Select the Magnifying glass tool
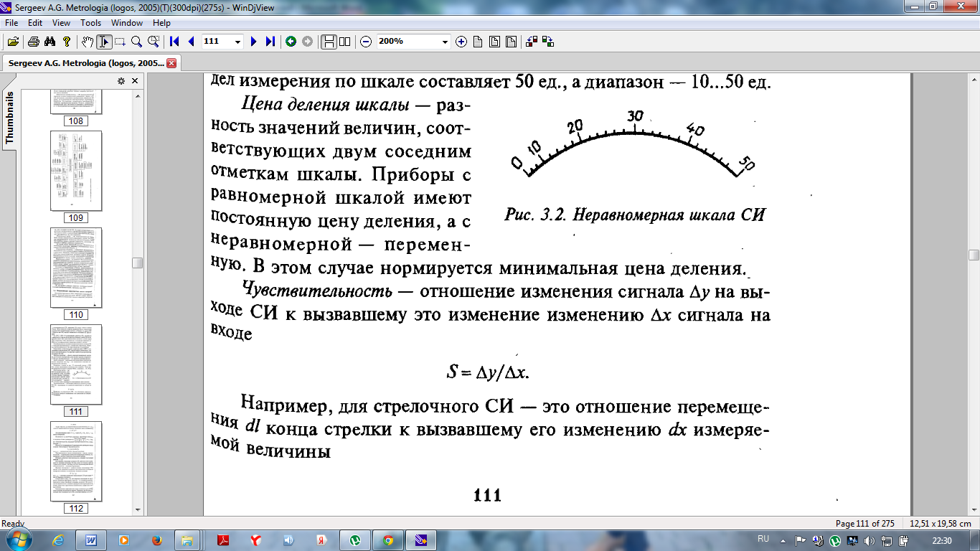This screenshot has height=551, width=980. [136, 42]
